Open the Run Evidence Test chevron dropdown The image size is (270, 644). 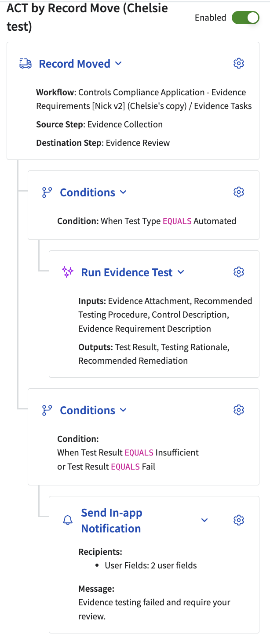coord(181,272)
